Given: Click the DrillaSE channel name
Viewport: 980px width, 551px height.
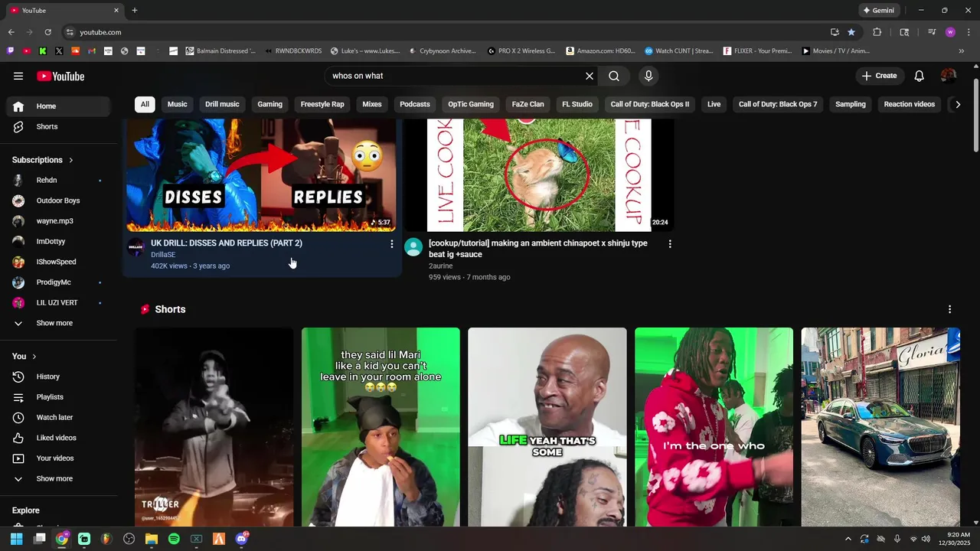Looking at the screenshot, I should [163, 255].
